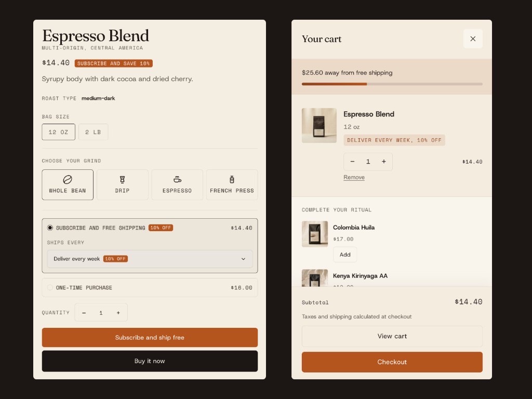This screenshot has height=399, width=532.
Task: Open Colombia Huila product thumbnail
Action: [314, 234]
